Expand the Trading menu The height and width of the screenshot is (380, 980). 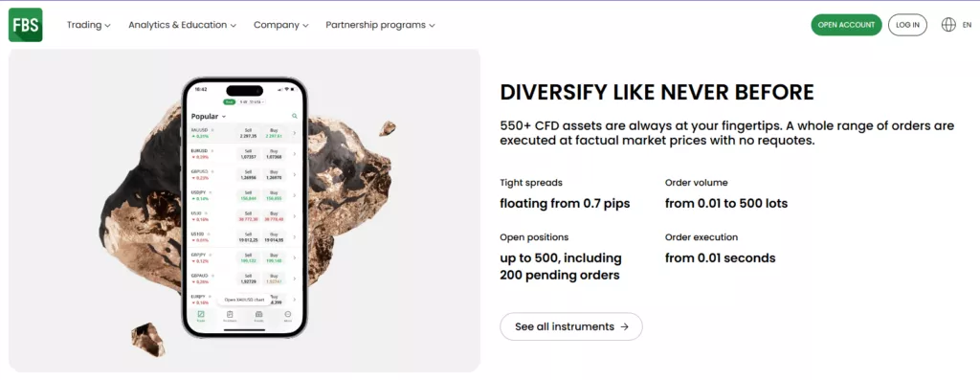[x=89, y=25]
